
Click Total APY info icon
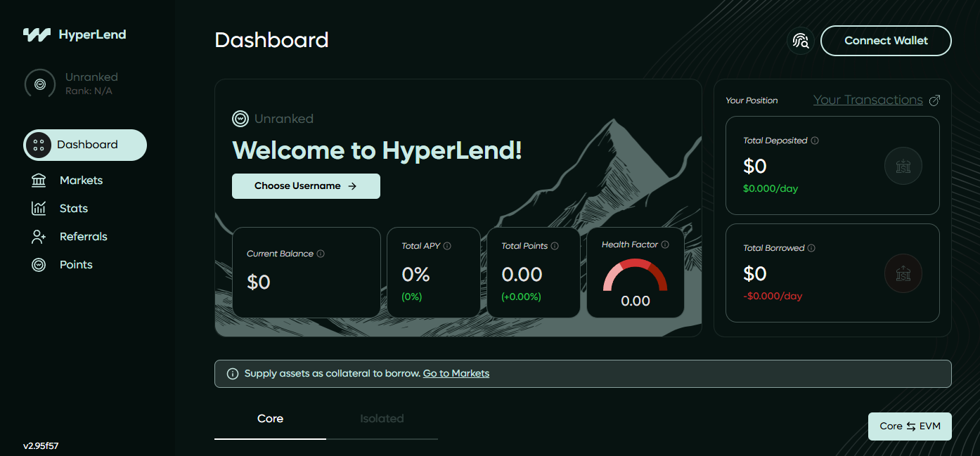[x=447, y=246]
